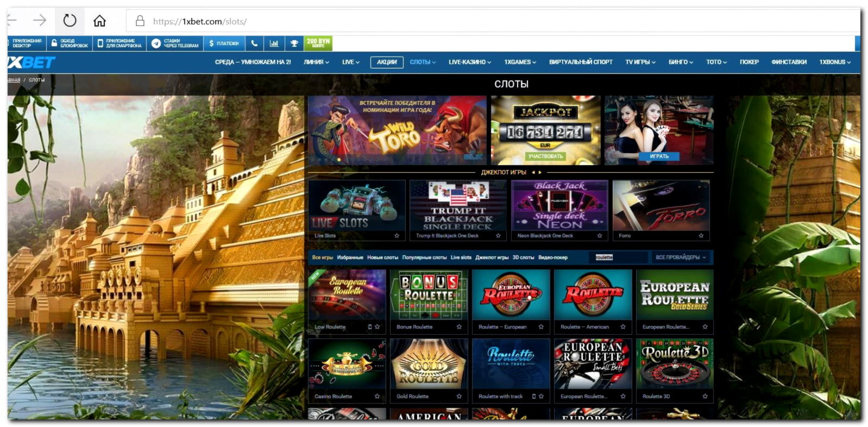Open the statistics bar chart icon
The image size is (868, 427).
coord(274,43)
